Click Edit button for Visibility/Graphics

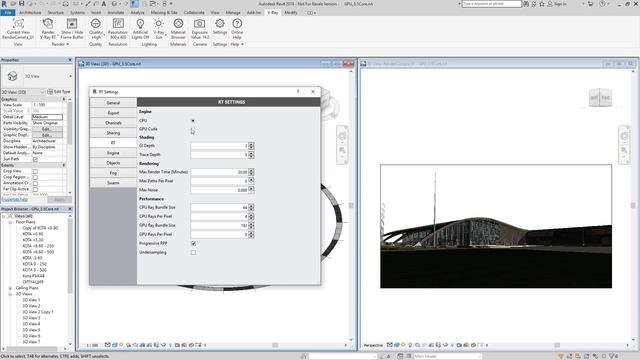tap(47, 129)
